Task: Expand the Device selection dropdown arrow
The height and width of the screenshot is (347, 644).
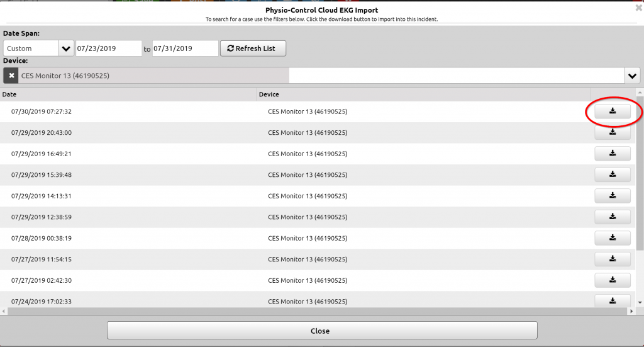Action: point(632,76)
